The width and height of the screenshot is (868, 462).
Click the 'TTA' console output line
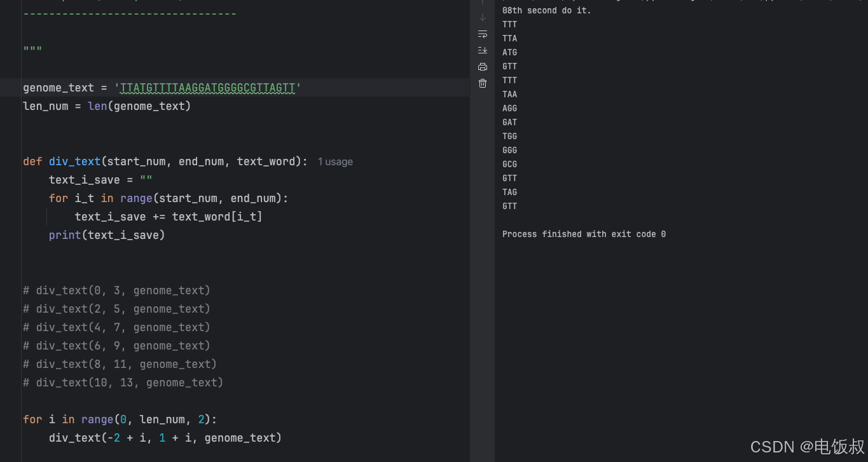click(509, 39)
